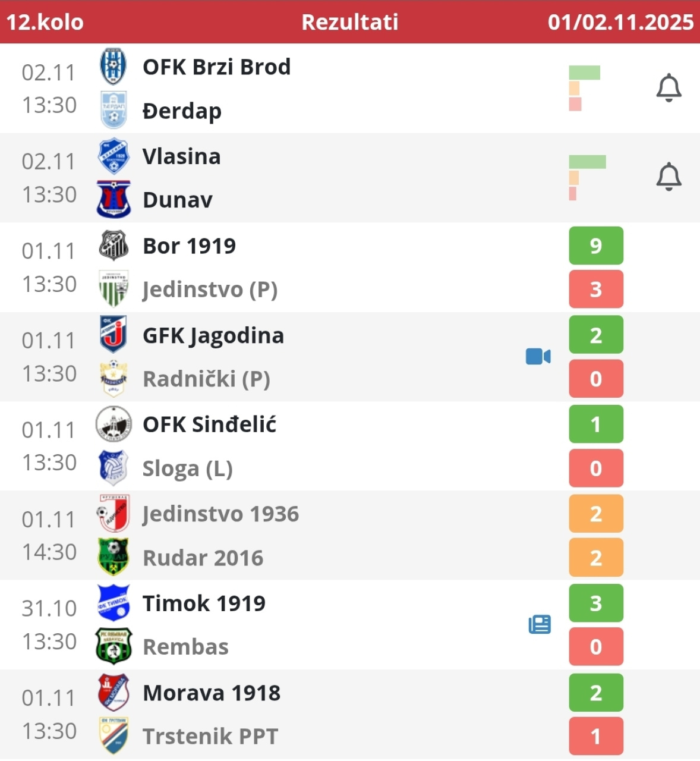Click Dunav club logo
This screenshot has width=700, height=761.
pos(113,200)
